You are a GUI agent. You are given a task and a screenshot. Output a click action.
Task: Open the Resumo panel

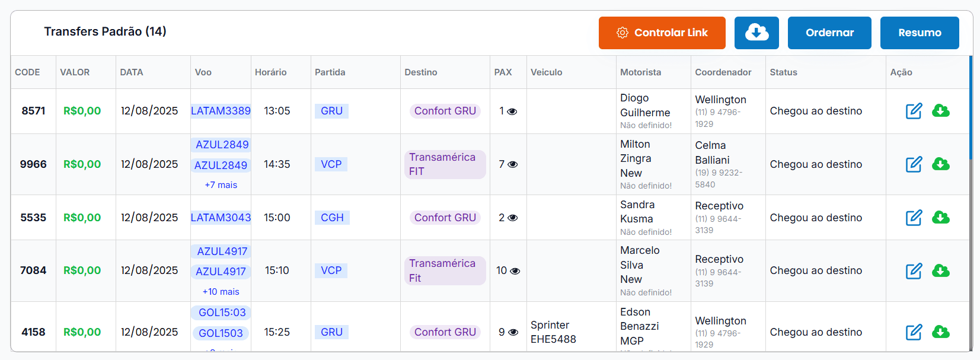(x=920, y=33)
